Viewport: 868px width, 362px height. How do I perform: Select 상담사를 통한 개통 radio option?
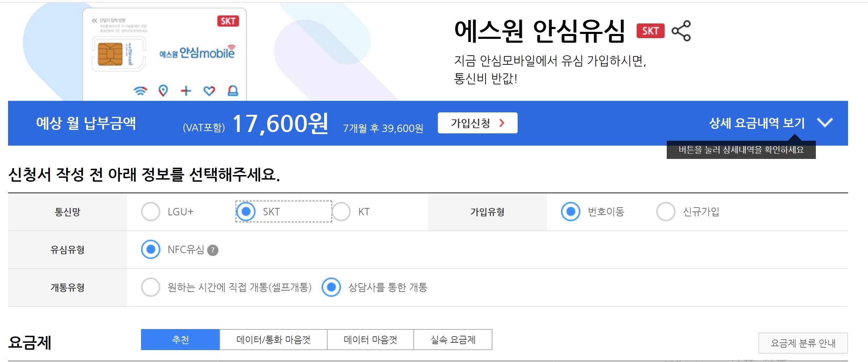click(x=331, y=287)
